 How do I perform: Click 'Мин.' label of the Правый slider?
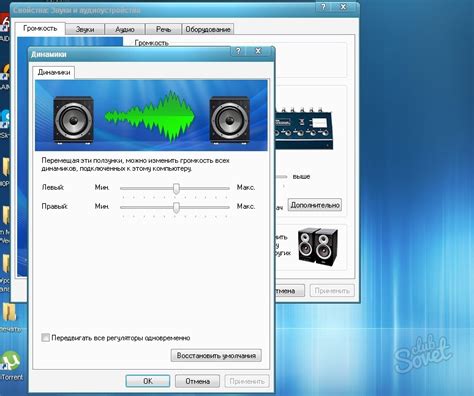pos(102,206)
